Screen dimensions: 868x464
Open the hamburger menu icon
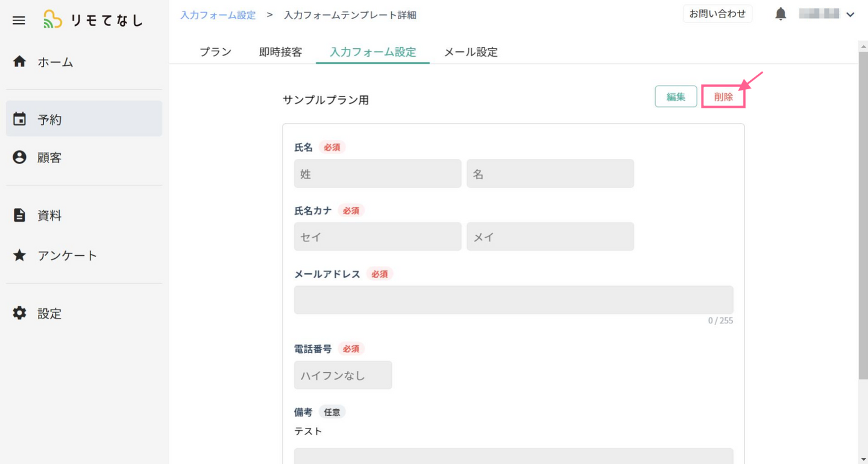click(x=19, y=21)
